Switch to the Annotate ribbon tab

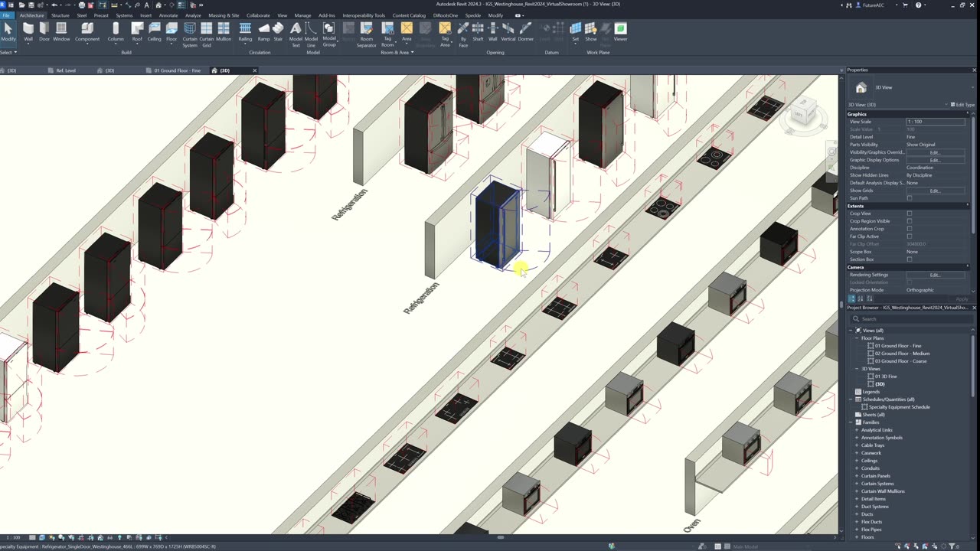(168, 15)
